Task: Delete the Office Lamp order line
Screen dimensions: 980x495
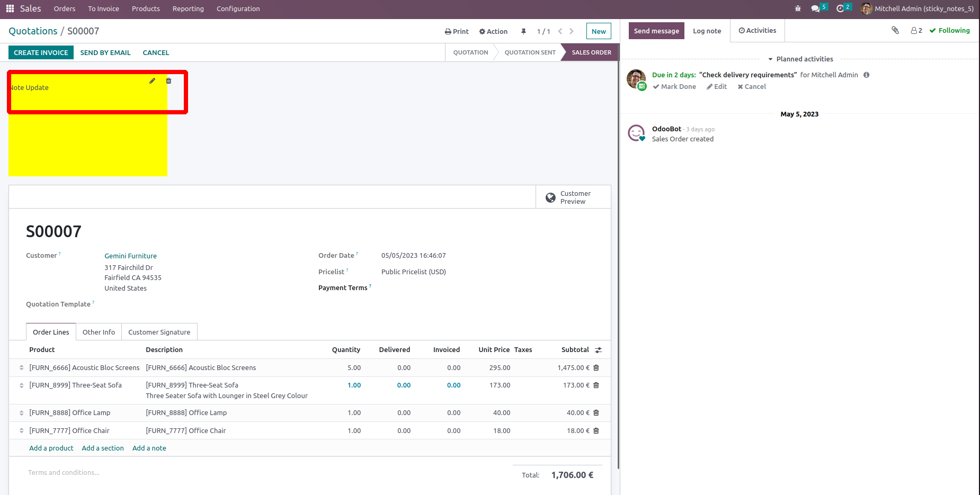Action: pyautogui.click(x=596, y=413)
